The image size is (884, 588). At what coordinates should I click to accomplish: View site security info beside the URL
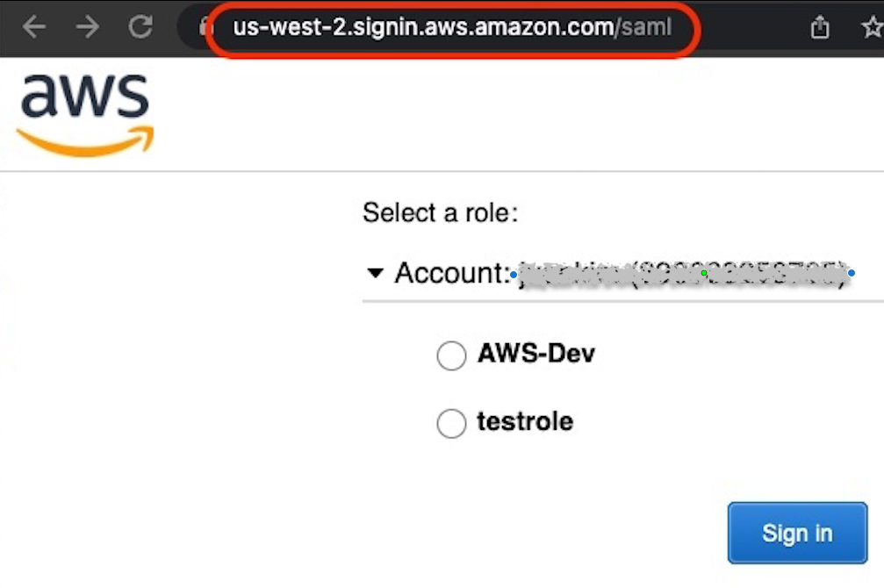tap(206, 26)
